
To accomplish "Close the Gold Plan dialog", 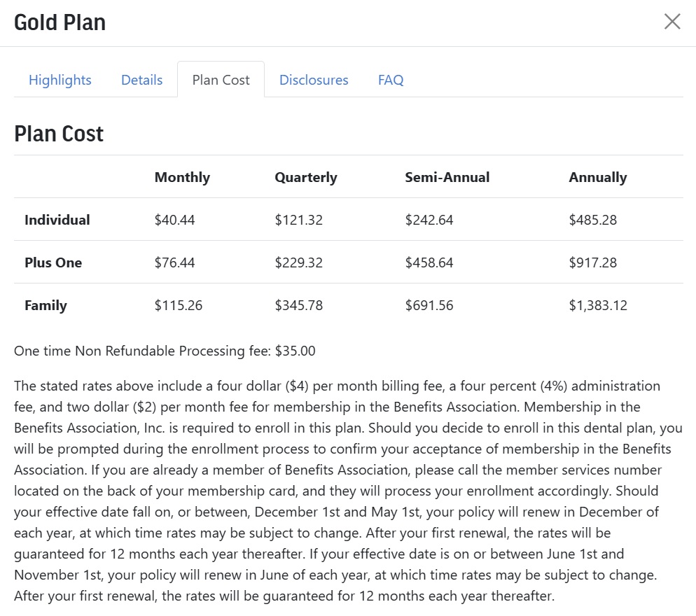I will click(x=672, y=21).
